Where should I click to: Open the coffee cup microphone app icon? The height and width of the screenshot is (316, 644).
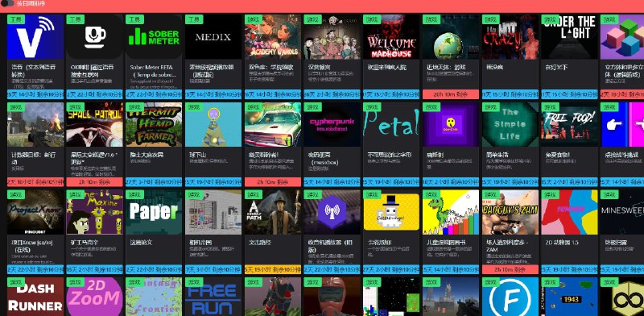95,37
